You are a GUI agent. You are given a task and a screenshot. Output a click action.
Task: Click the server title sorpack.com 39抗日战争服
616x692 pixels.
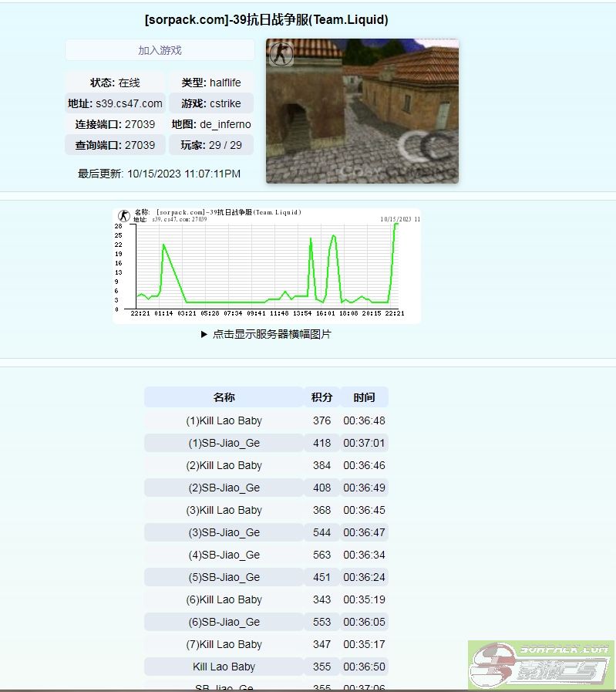pos(266,20)
